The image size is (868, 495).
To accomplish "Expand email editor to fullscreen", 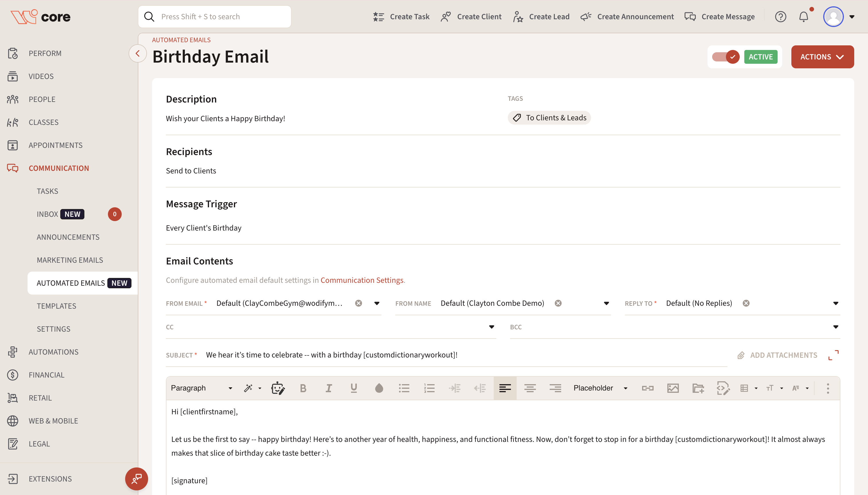I will tap(833, 355).
